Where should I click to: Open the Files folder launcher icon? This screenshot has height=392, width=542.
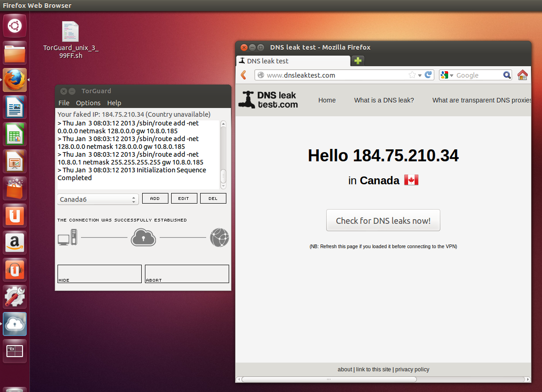click(x=15, y=53)
